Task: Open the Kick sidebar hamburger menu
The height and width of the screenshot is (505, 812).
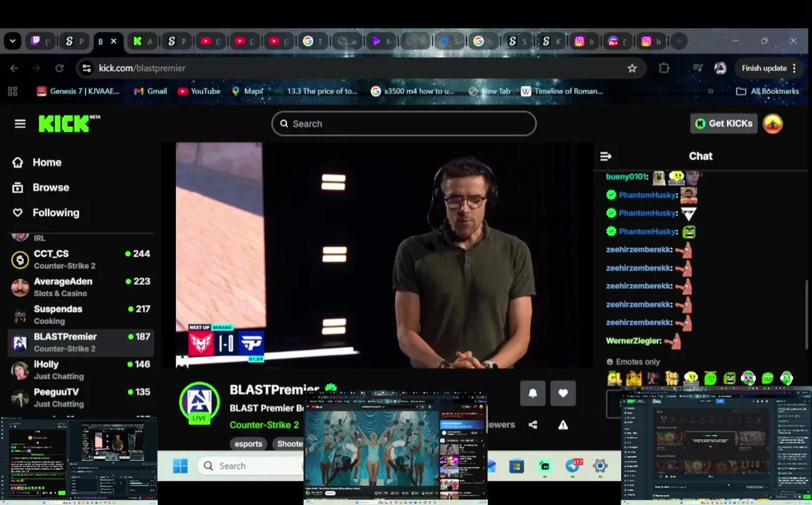Action: tap(20, 123)
